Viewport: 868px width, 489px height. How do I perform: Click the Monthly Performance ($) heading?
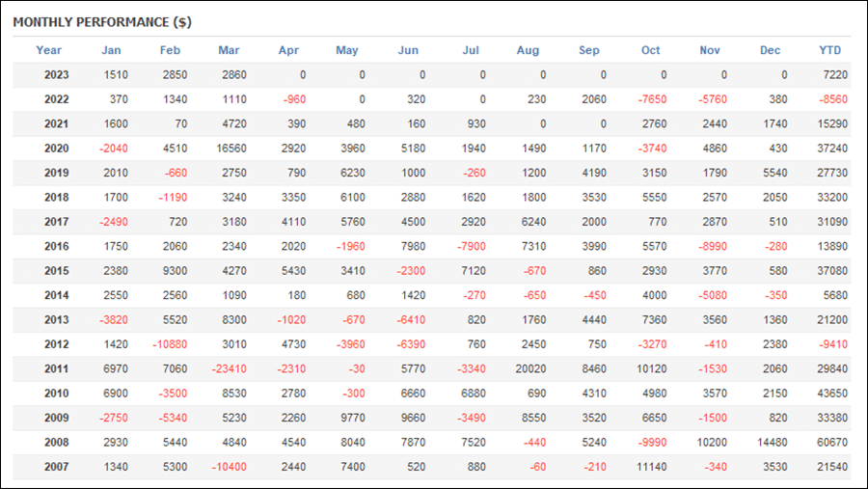coord(102,22)
